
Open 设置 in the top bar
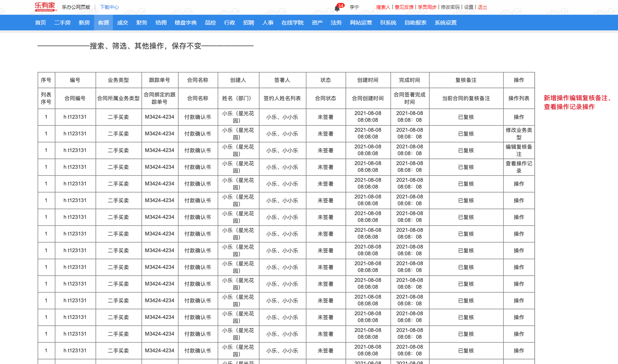(x=468, y=7)
